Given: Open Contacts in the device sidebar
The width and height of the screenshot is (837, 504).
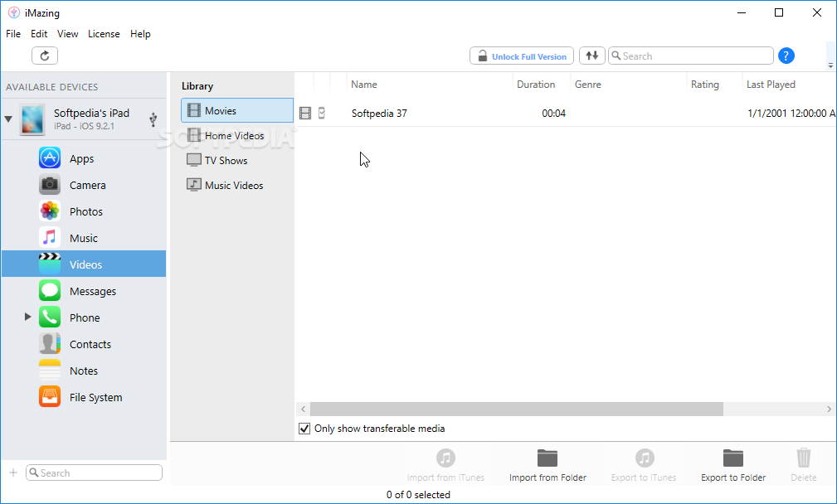Looking at the screenshot, I should pyautogui.click(x=84, y=344).
